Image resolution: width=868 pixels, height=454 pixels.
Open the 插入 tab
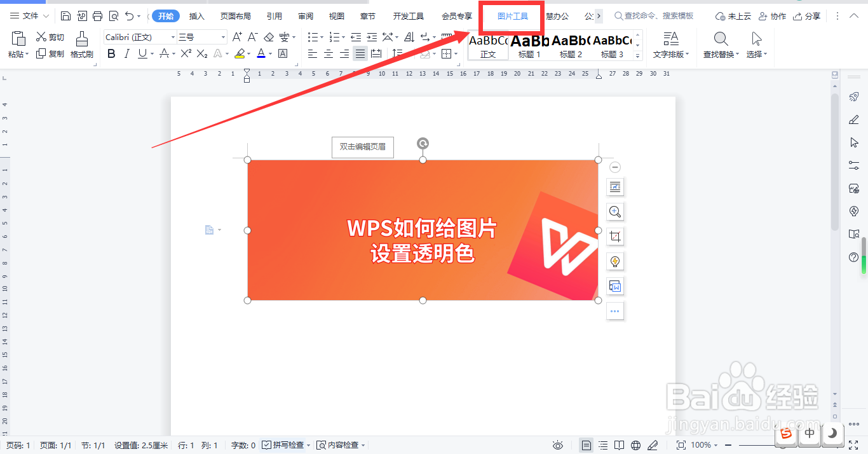[197, 16]
